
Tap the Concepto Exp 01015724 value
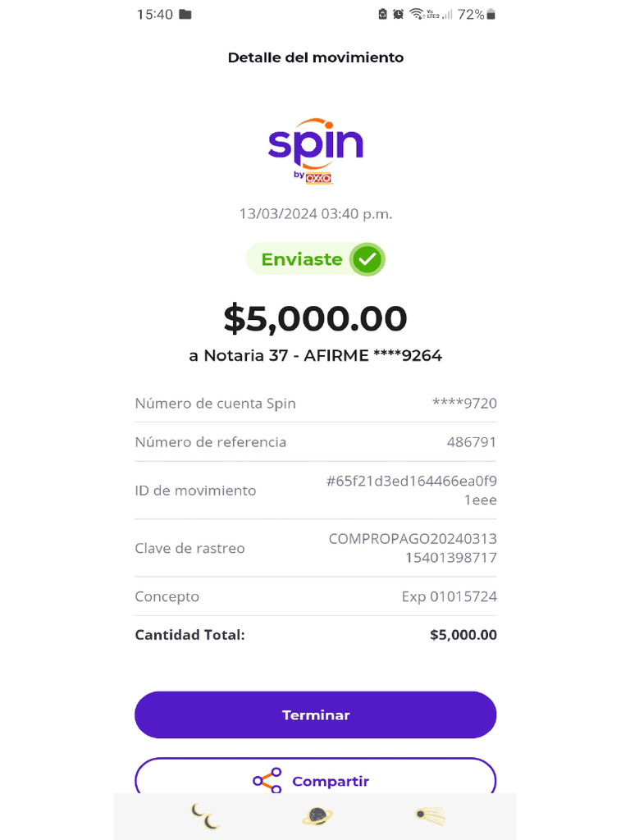pos(449,596)
